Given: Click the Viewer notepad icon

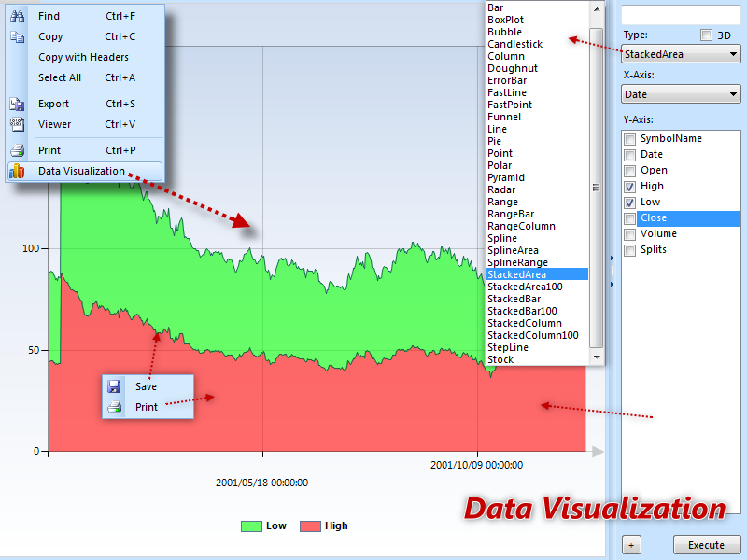Looking at the screenshot, I should coord(18,124).
